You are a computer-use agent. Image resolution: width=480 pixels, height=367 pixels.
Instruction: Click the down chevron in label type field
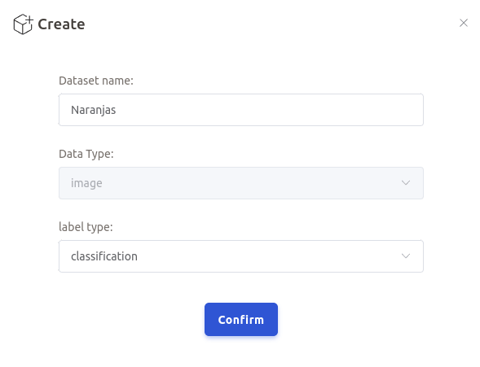[x=405, y=256]
